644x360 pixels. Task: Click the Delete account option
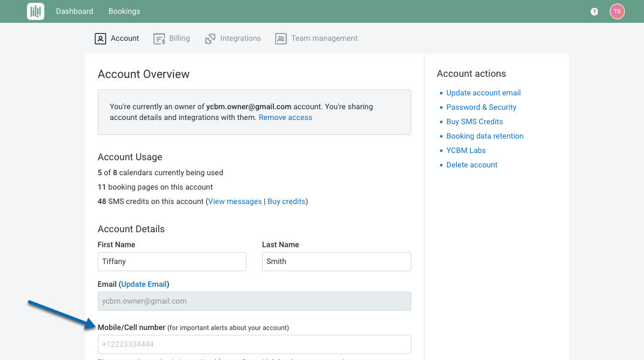click(472, 164)
